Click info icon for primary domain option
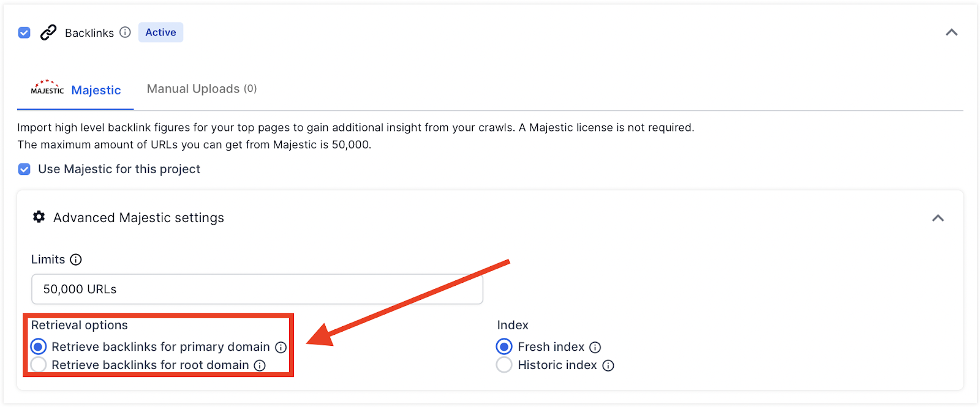Image resolution: width=980 pixels, height=407 pixels. pos(281,347)
